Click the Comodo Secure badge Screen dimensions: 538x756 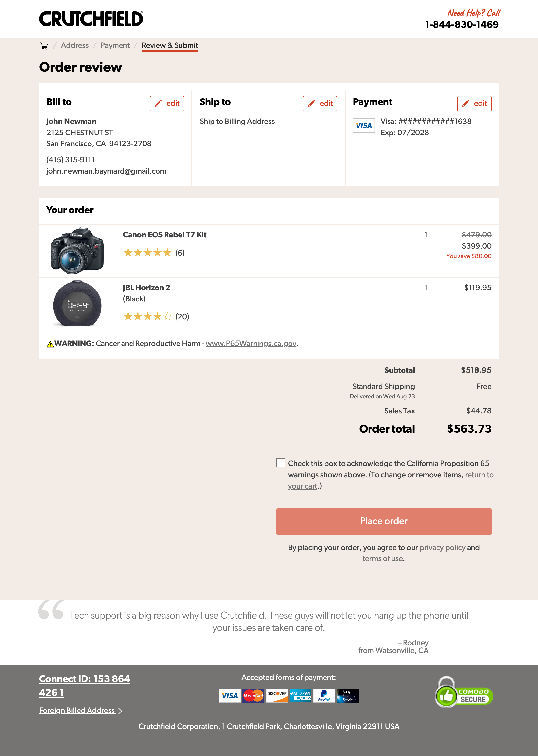(x=463, y=693)
